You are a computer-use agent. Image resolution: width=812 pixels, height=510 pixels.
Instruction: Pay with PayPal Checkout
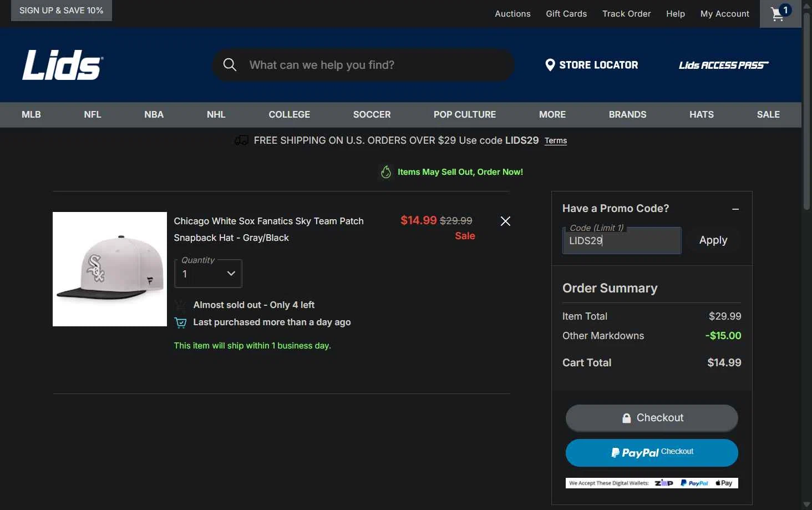[x=652, y=453]
